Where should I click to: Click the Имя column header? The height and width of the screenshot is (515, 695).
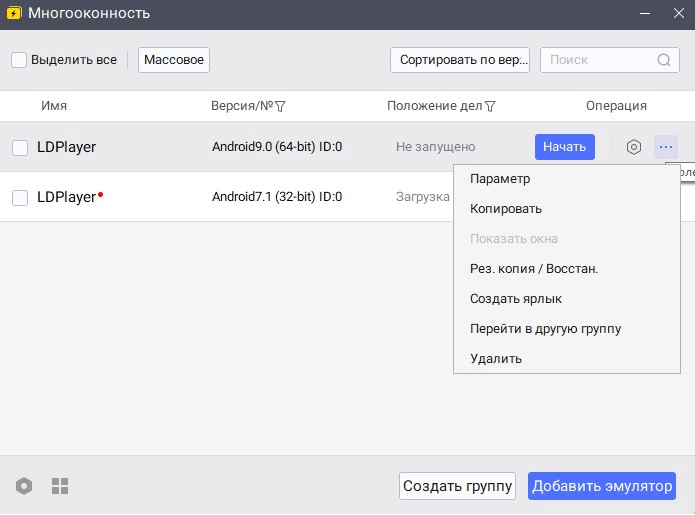coord(54,106)
